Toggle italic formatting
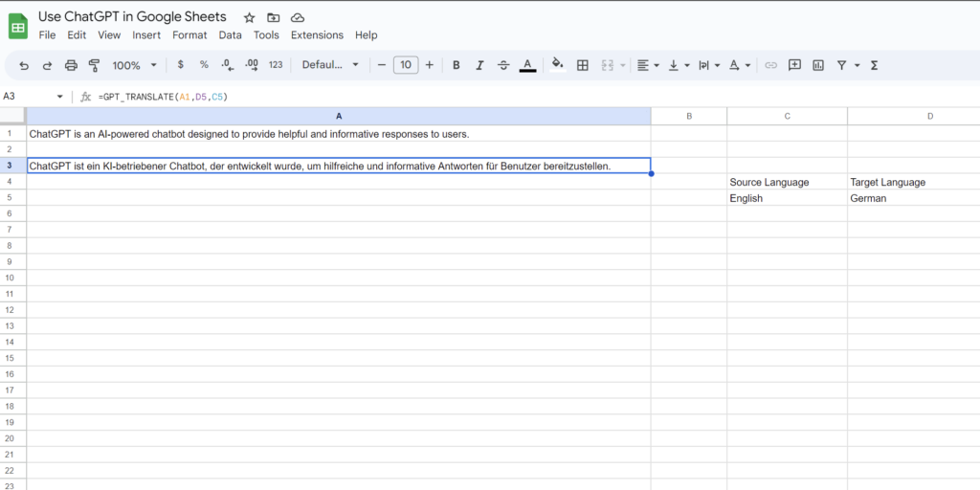Image resolution: width=980 pixels, height=490 pixels. pyautogui.click(x=479, y=65)
